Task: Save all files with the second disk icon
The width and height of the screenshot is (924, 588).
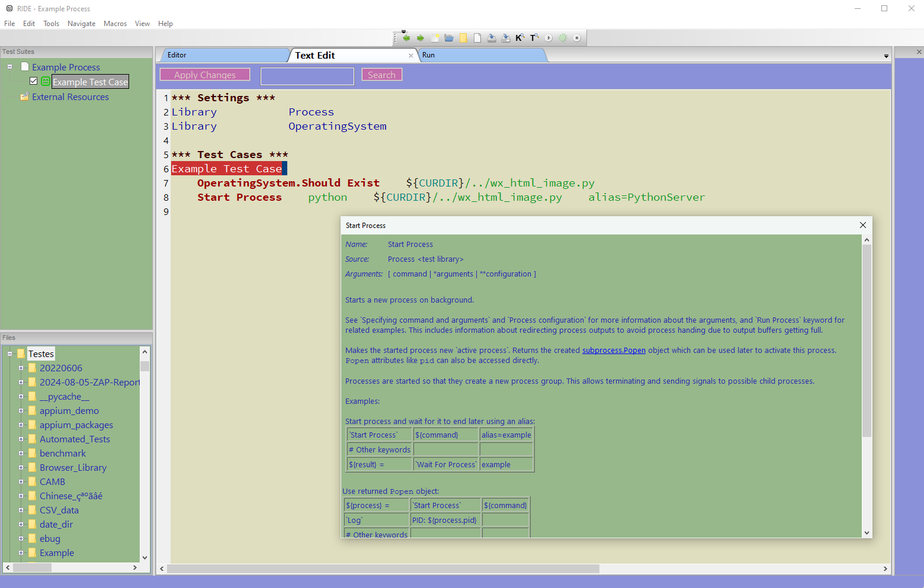Action: (506, 38)
